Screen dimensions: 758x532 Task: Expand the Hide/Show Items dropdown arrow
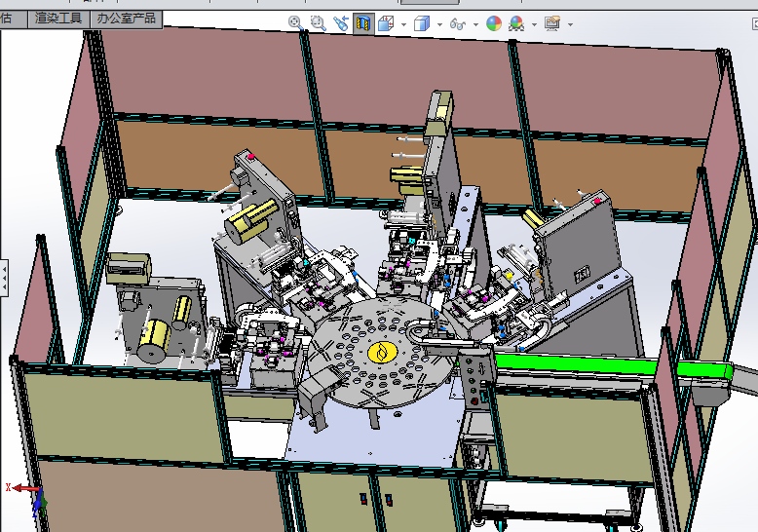(x=475, y=24)
